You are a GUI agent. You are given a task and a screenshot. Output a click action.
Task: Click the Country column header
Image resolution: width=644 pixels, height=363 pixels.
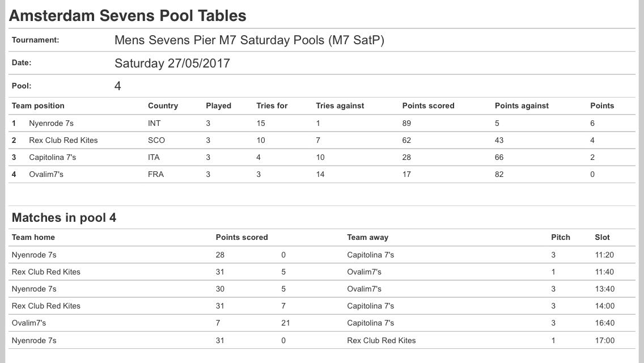point(163,105)
